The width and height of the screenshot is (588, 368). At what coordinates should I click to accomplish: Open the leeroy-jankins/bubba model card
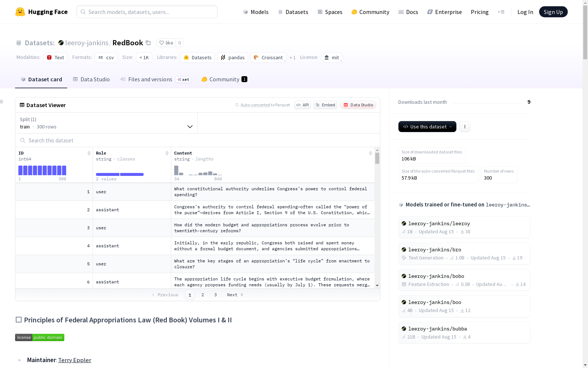point(464,333)
